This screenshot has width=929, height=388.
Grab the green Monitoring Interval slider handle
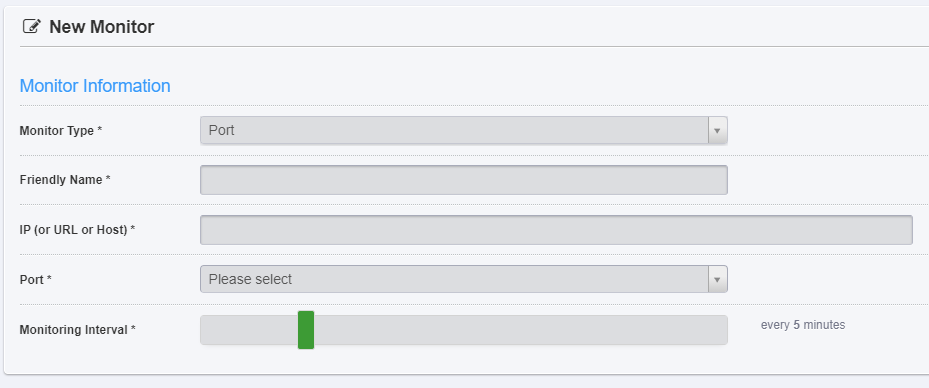pos(306,330)
